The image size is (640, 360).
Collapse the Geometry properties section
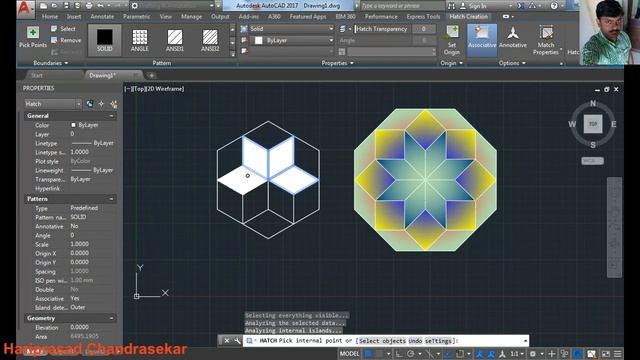pos(111,318)
